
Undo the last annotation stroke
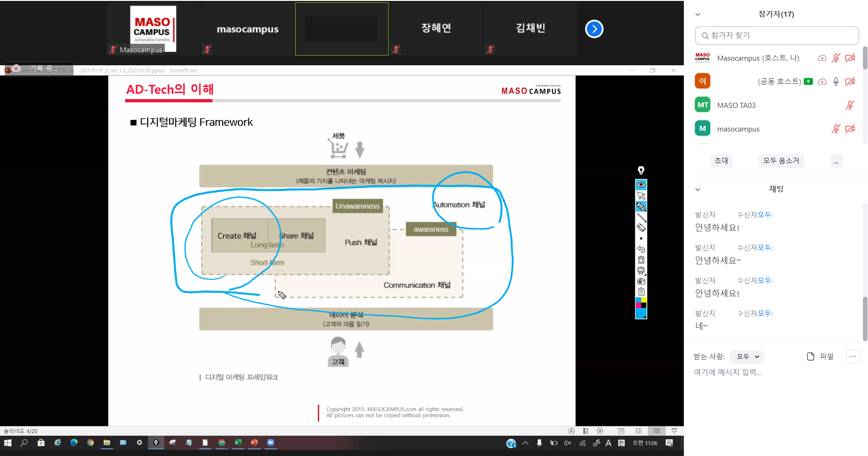point(641,249)
